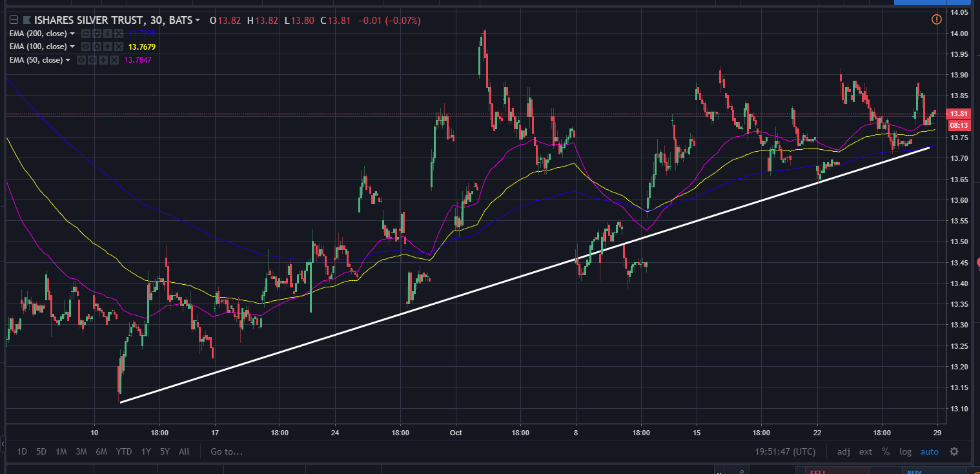
Task: Select the white trend line drawing
Action: (524, 275)
